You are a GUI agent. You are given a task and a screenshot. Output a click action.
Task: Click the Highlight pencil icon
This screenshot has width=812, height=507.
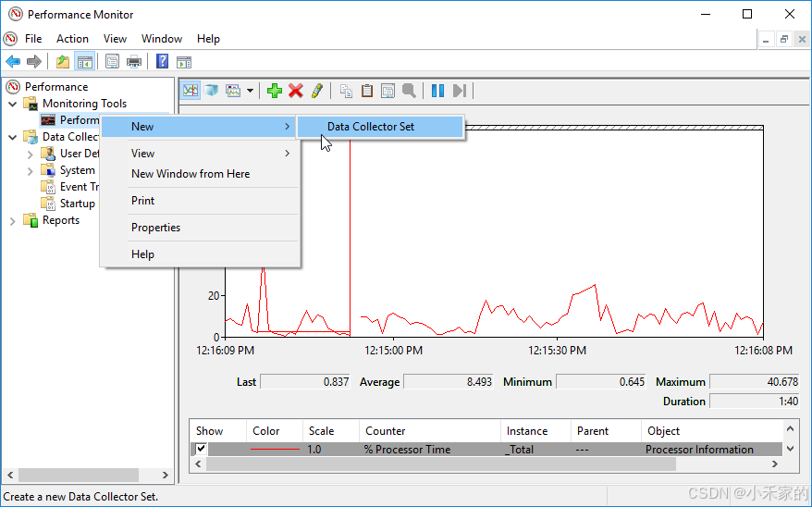(317, 91)
